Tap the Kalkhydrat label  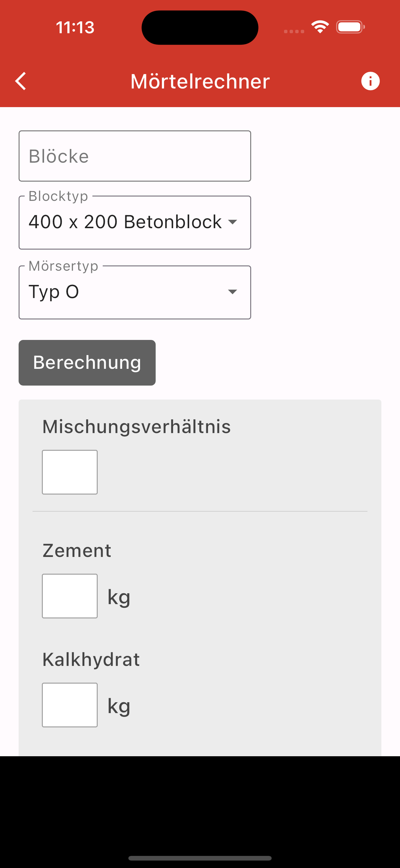(91, 659)
